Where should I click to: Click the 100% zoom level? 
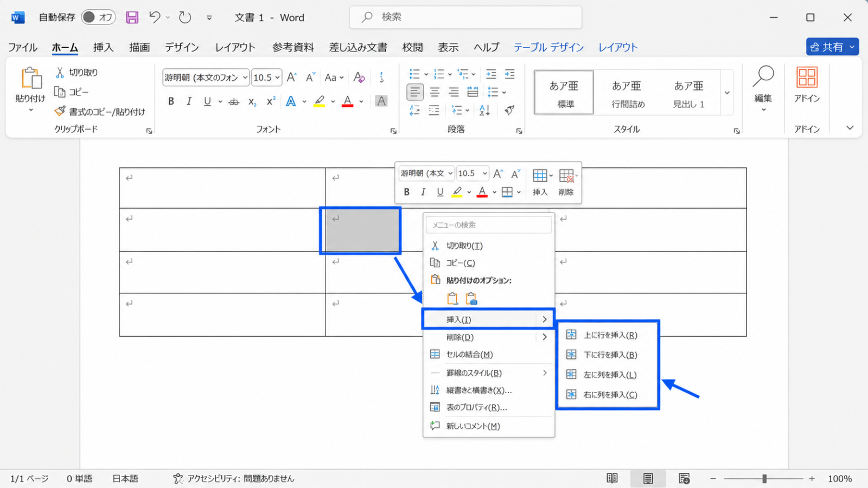(x=839, y=478)
